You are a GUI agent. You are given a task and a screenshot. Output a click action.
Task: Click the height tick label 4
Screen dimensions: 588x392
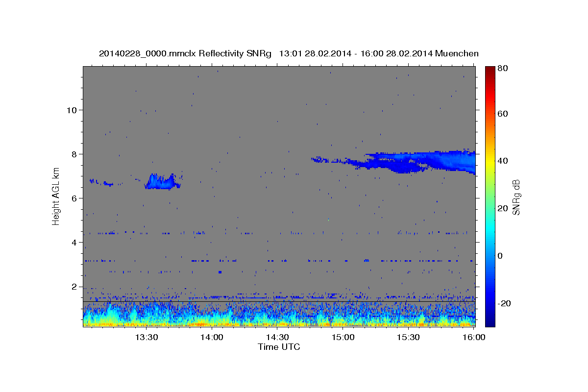point(73,242)
